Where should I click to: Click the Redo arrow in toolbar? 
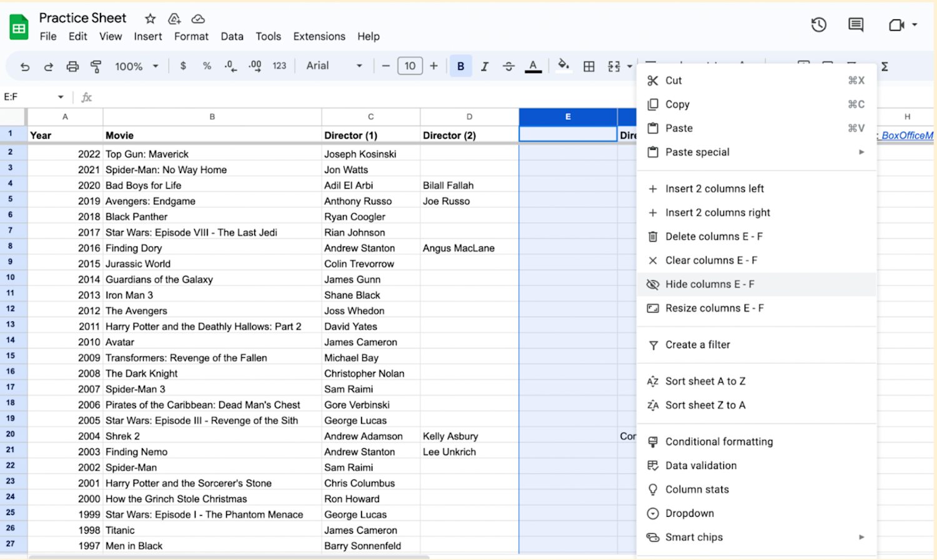pyautogui.click(x=48, y=66)
